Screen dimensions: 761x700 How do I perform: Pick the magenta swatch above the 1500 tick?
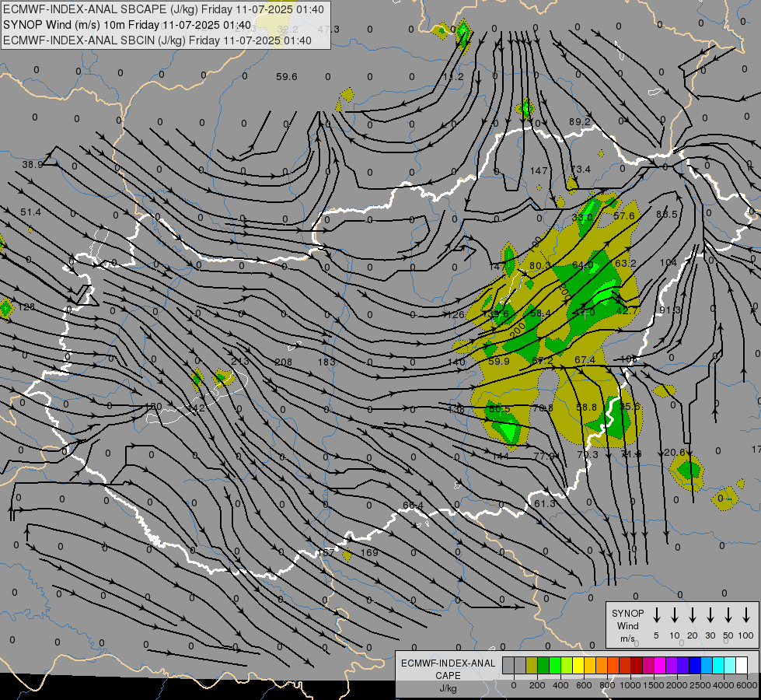(x=660, y=665)
